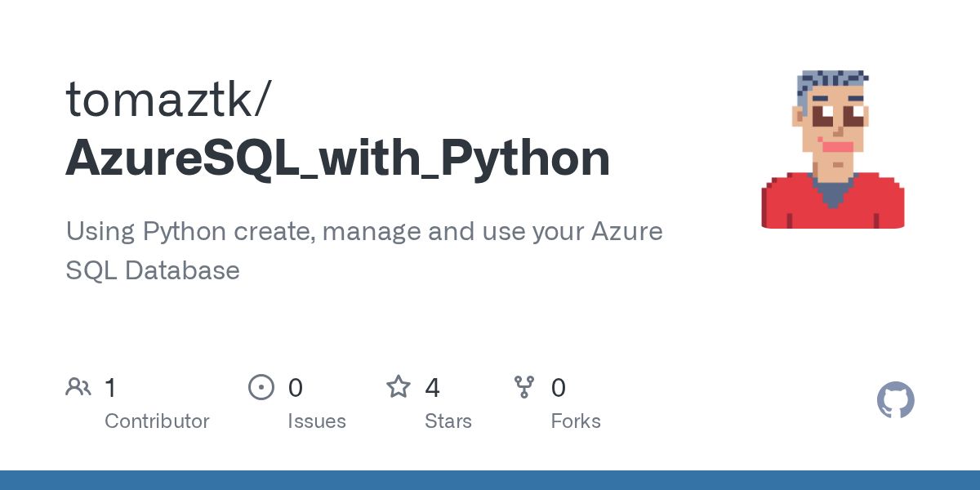Open the Forks label
The width and height of the screenshot is (980, 490).
(575, 421)
